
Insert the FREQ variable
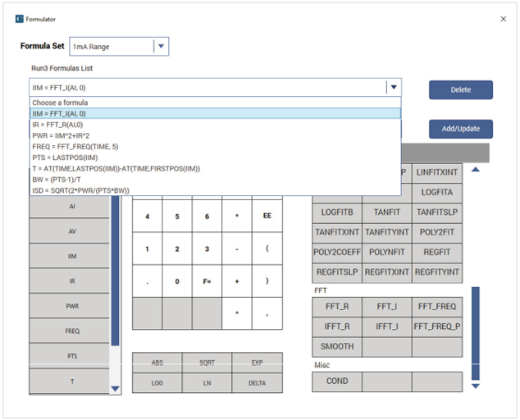point(70,331)
